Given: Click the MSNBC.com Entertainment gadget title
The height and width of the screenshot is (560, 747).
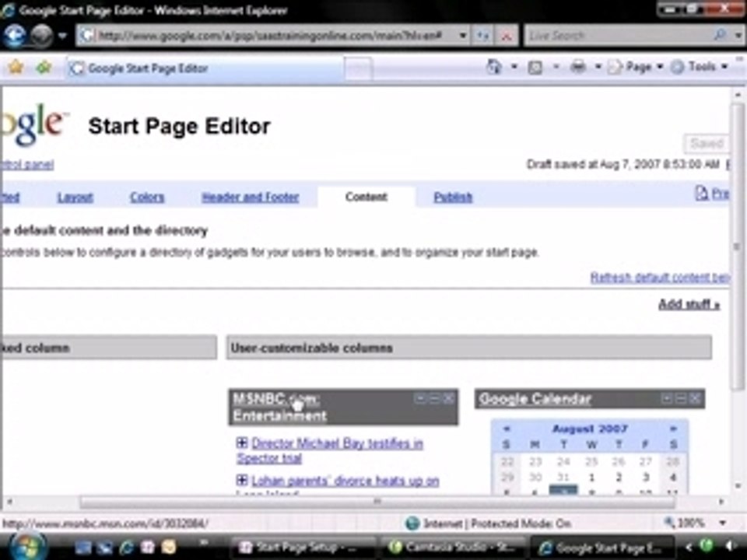Looking at the screenshot, I should pos(279,407).
